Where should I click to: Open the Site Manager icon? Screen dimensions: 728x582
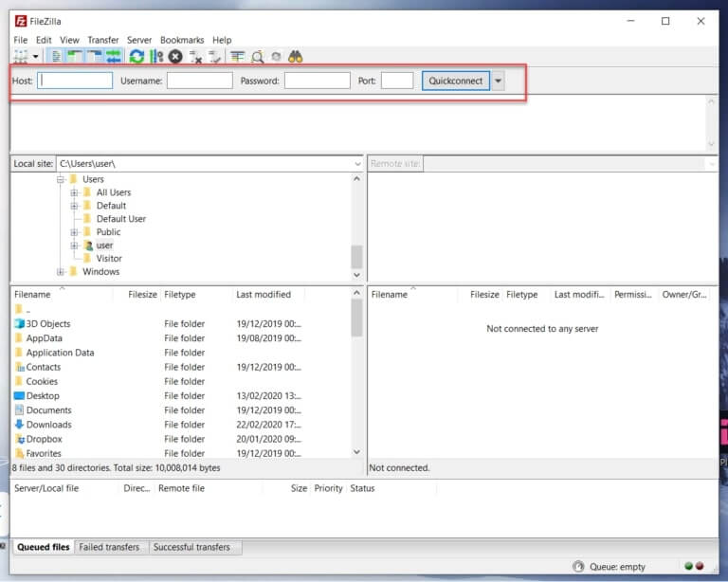tap(21, 57)
